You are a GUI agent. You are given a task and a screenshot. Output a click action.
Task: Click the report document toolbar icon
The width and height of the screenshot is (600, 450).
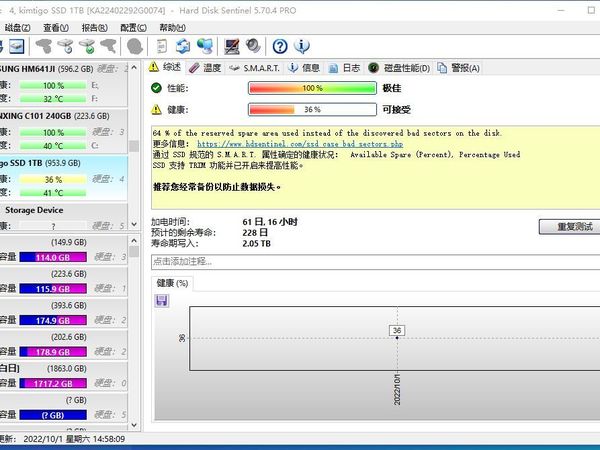(x=162, y=46)
